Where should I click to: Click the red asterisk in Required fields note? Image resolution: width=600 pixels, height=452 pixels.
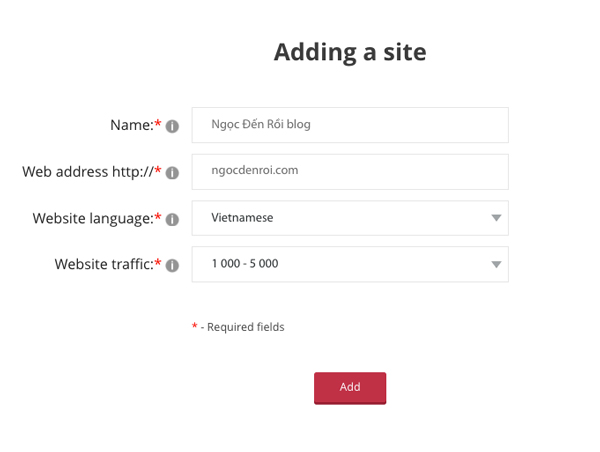pos(195,326)
